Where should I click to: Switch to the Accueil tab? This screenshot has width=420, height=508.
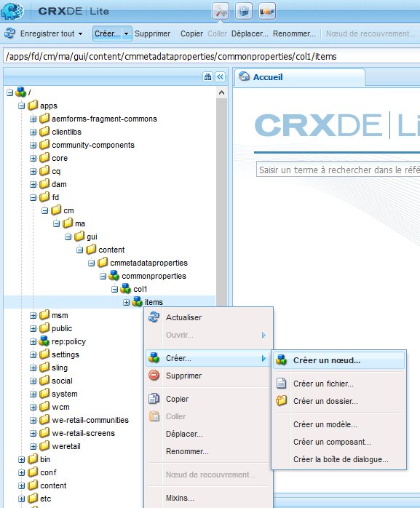(300, 77)
